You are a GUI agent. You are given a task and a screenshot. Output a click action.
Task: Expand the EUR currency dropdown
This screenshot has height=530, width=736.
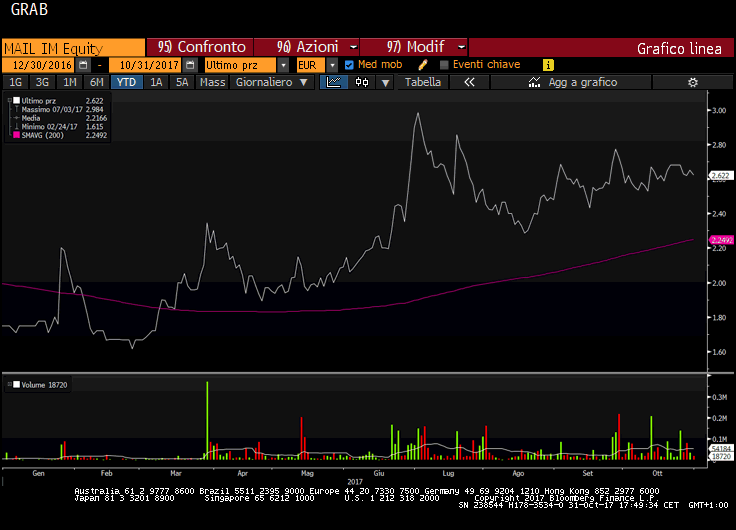333,64
